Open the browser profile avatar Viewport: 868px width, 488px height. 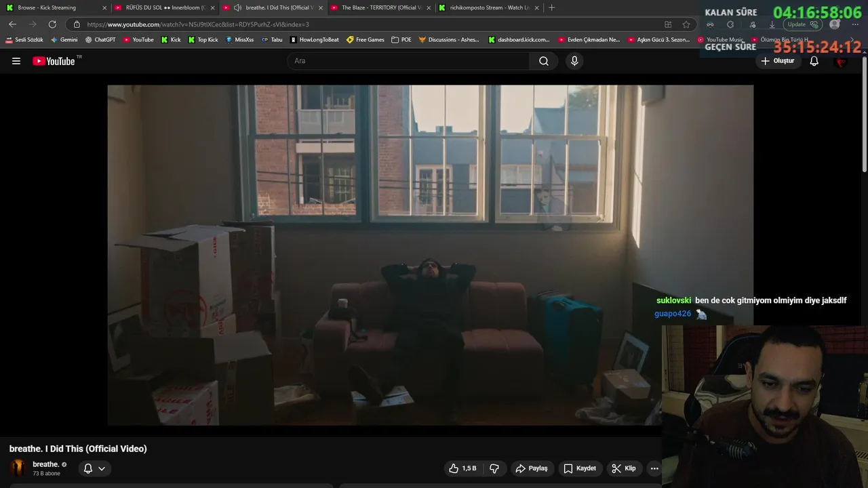pyautogui.click(x=835, y=24)
